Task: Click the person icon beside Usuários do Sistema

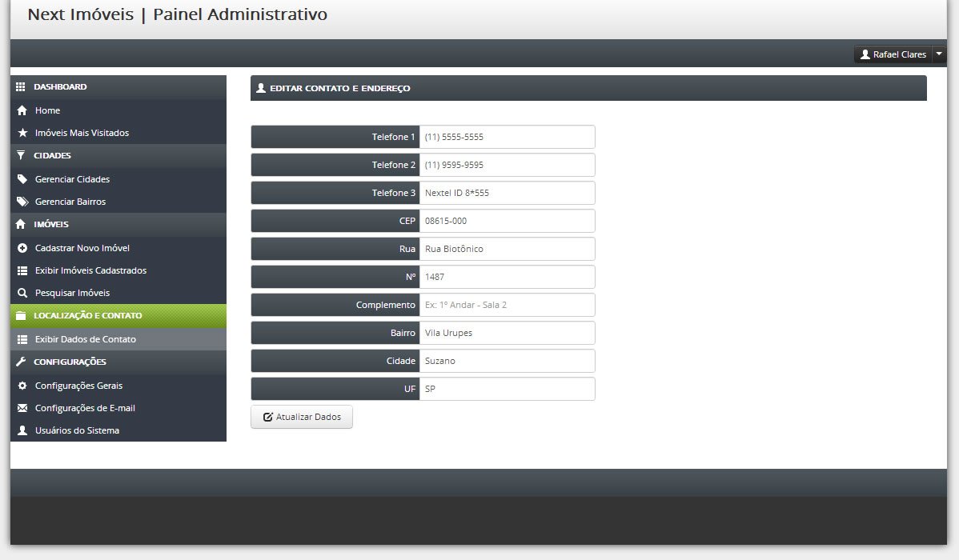Action: coord(22,430)
